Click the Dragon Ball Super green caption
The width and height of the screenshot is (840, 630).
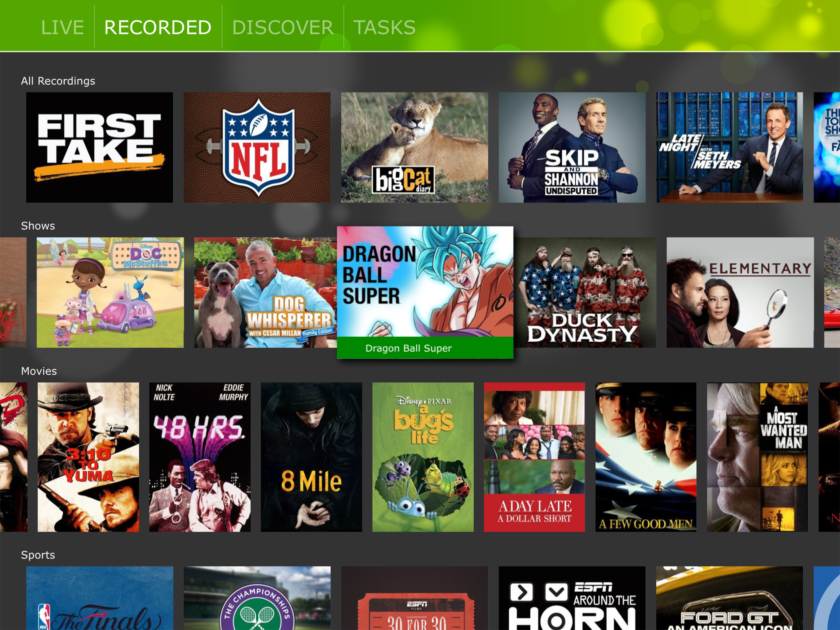(425, 348)
